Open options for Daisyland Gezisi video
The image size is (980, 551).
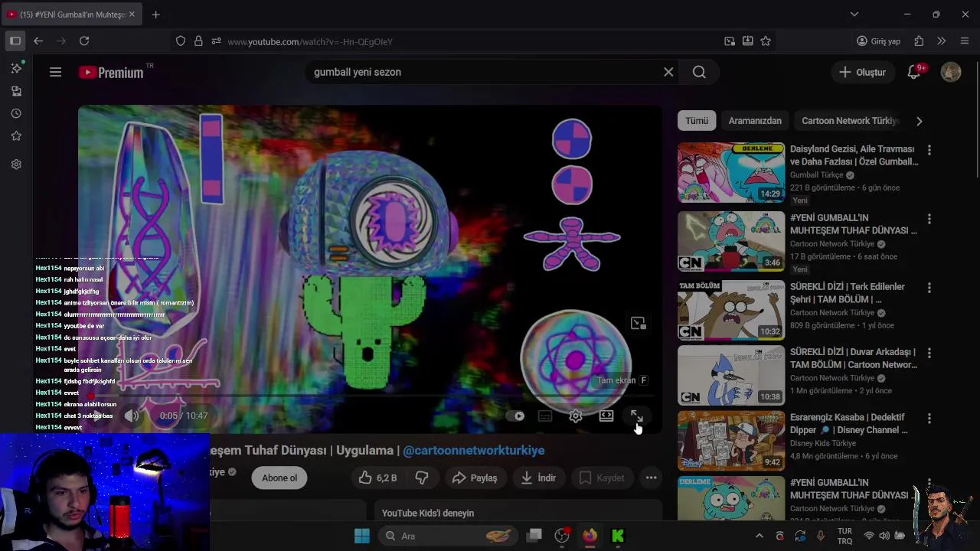(929, 151)
